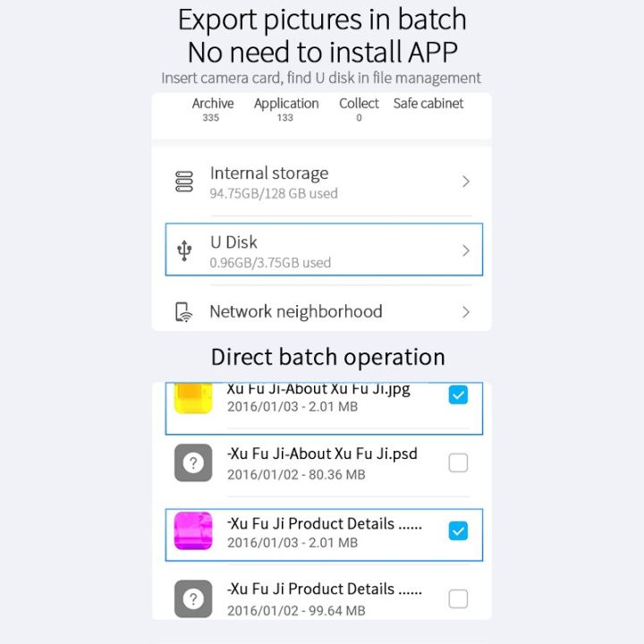The height and width of the screenshot is (644, 644).
Task: Open the Application category tab
Action: (x=286, y=109)
